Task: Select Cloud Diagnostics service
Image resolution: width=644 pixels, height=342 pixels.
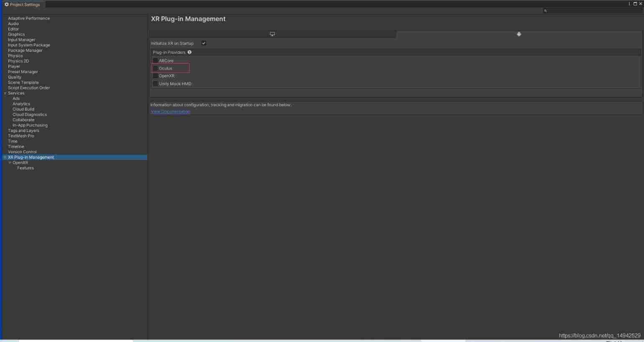Action: 30,115
